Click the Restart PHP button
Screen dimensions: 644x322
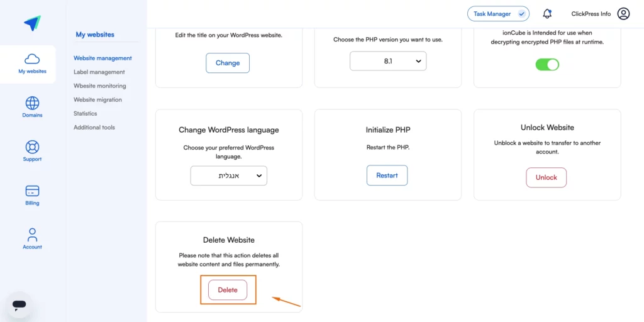pos(387,175)
